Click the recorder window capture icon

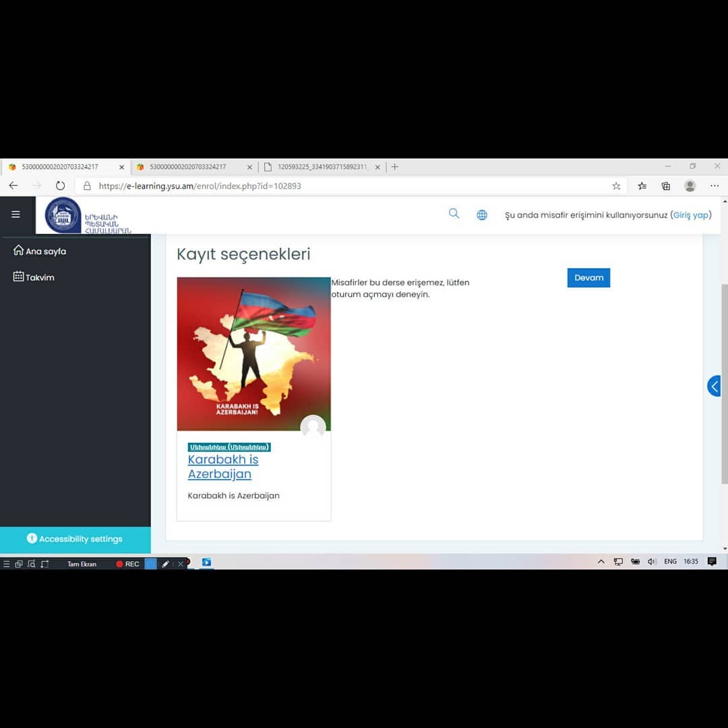(19, 564)
